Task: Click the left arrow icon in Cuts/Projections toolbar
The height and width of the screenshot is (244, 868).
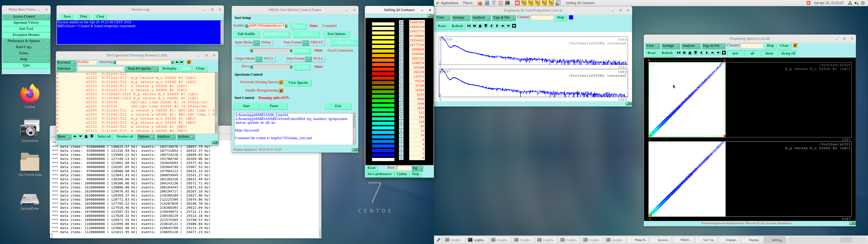Action: 492,26
